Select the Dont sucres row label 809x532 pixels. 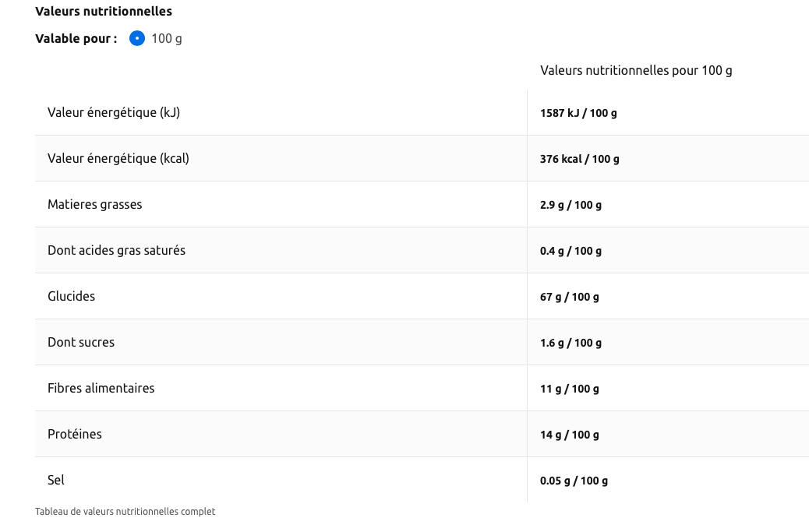81,342
